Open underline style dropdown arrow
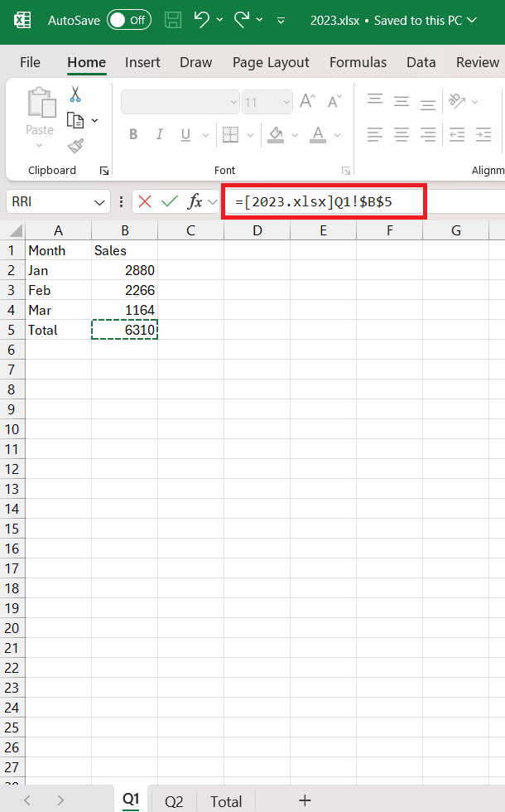Image resolution: width=505 pixels, height=812 pixels. click(x=205, y=135)
